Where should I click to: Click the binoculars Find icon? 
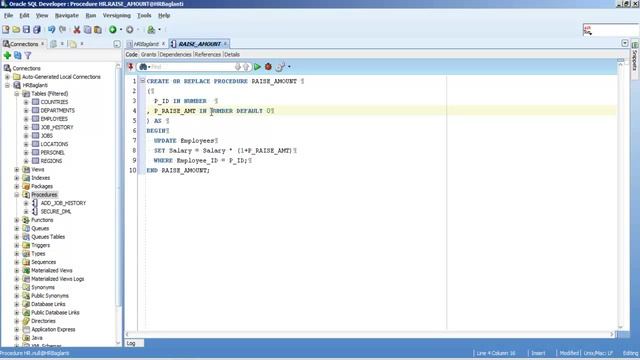(143, 67)
